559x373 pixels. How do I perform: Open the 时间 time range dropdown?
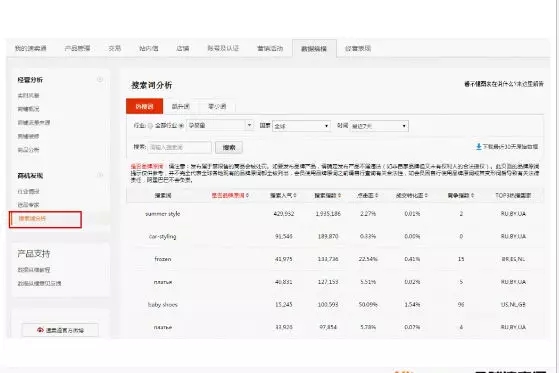[379, 126]
